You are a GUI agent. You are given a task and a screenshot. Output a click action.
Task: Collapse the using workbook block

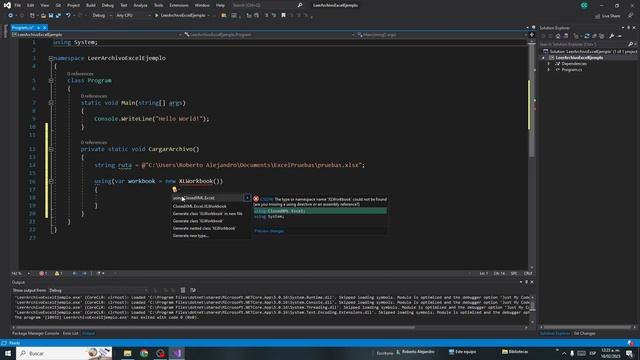(51, 181)
